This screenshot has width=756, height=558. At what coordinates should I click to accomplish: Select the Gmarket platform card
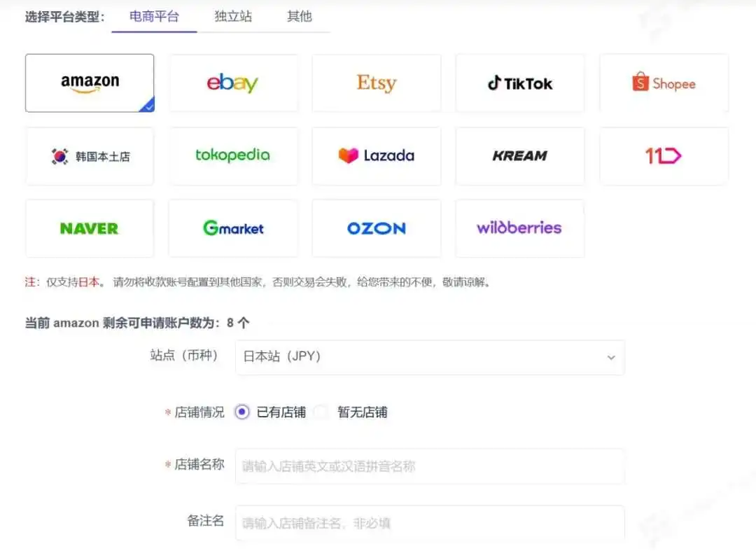pyautogui.click(x=233, y=228)
